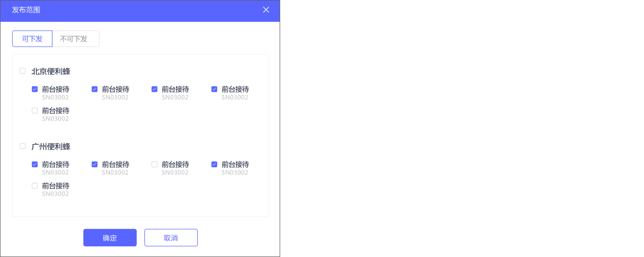Uncheck third 前台接待 under 北京便利蜂

coord(154,89)
